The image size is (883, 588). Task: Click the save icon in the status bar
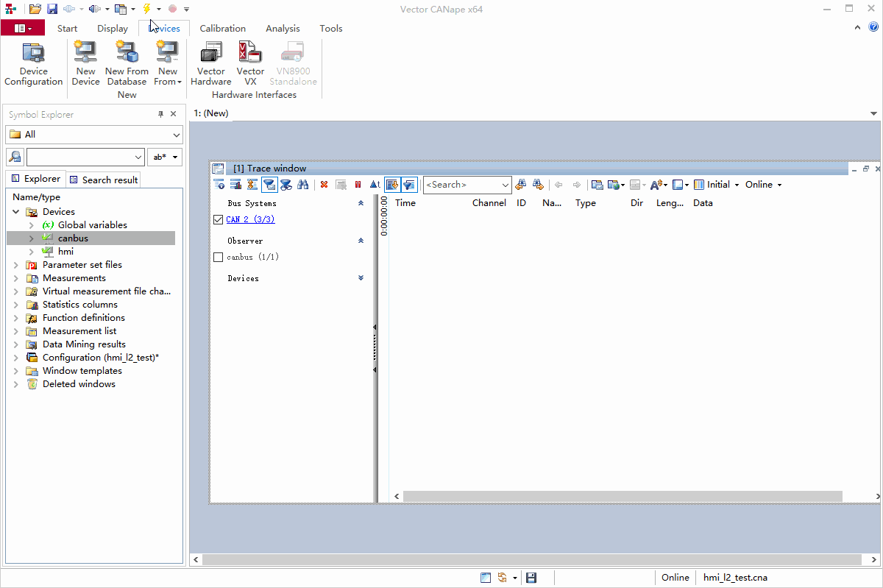(531, 578)
